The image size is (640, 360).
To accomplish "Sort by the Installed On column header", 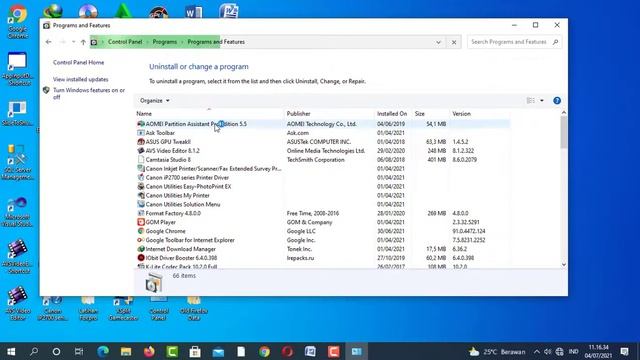I will [392, 113].
